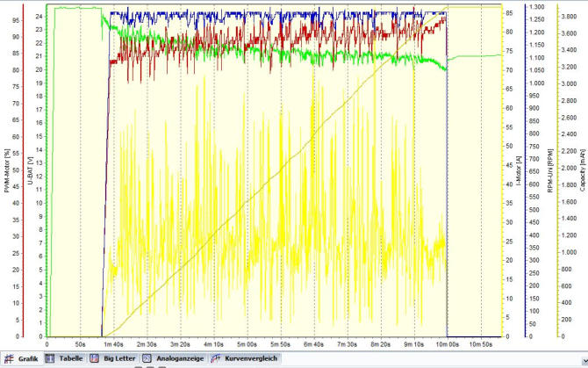This screenshot has height=368, width=588.
Task: Switch to the Tabelle tab
Action: coord(71,359)
